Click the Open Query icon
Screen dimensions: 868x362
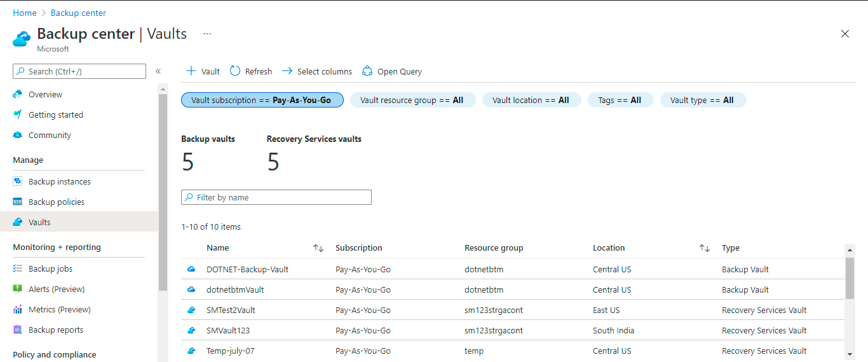coord(367,71)
